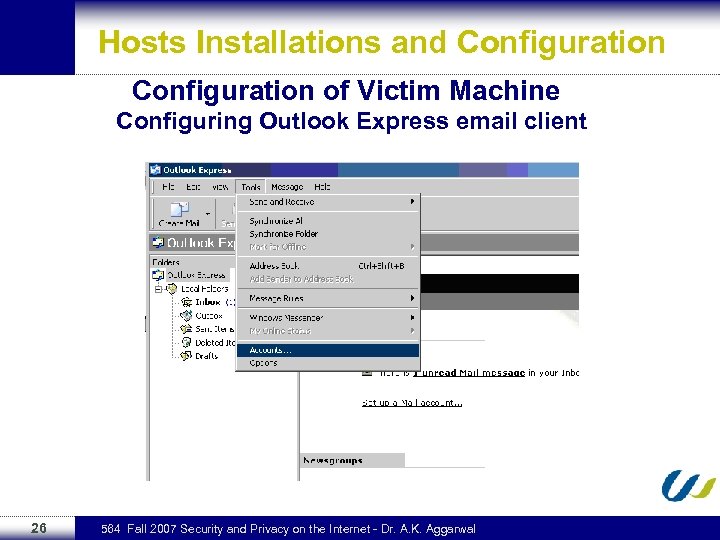Open the Edit menu
The width and height of the screenshot is (720, 540).
(x=193, y=187)
